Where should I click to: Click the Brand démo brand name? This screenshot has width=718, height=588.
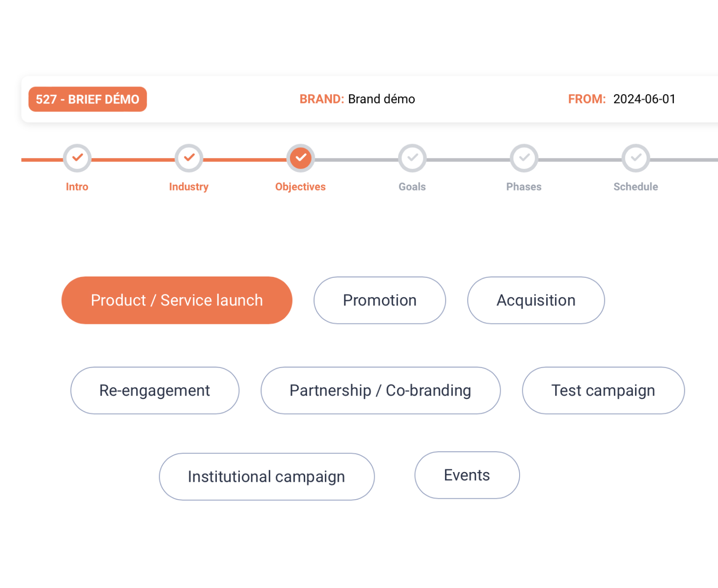tap(382, 99)
